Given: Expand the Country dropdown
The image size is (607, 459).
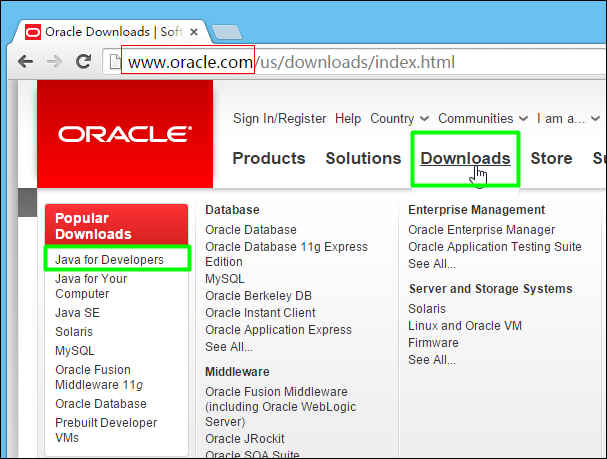Looking at the screenshot, I should point(400,118).
